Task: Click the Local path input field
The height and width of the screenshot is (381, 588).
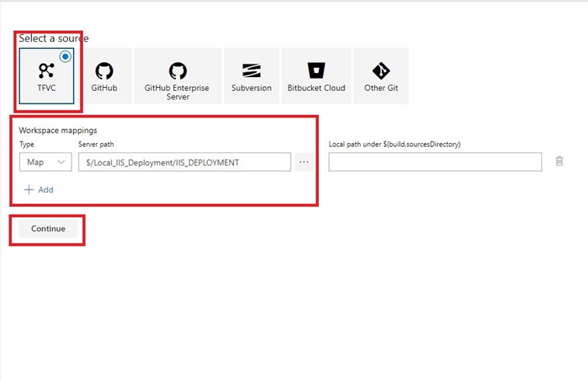Action: (435, 162)
